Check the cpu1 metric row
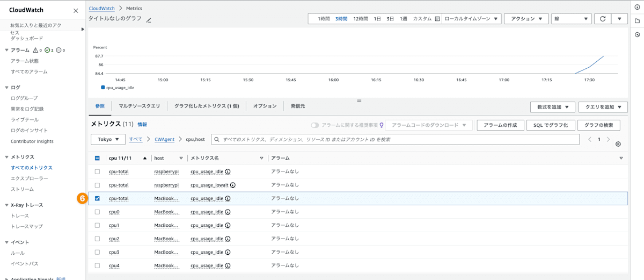 (97, 225)
